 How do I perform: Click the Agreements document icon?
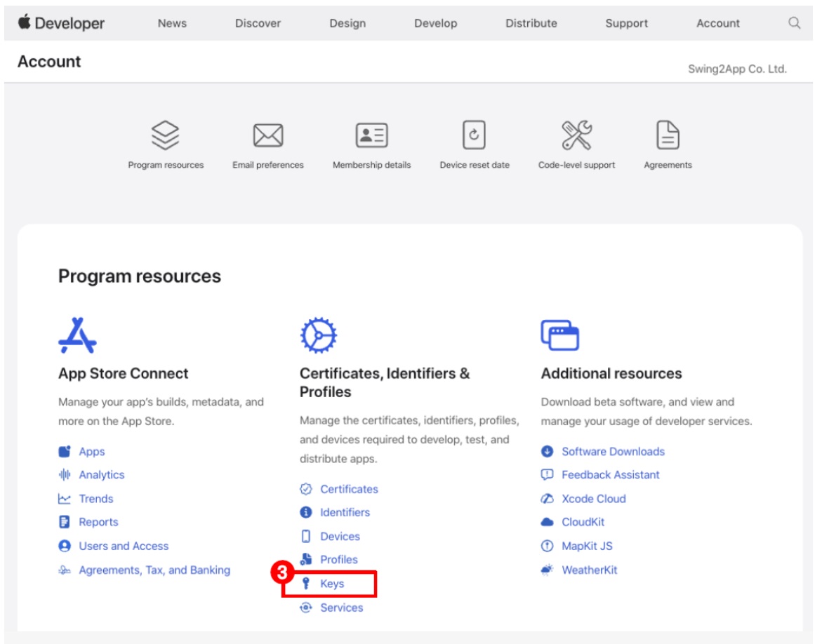[668, 135]
